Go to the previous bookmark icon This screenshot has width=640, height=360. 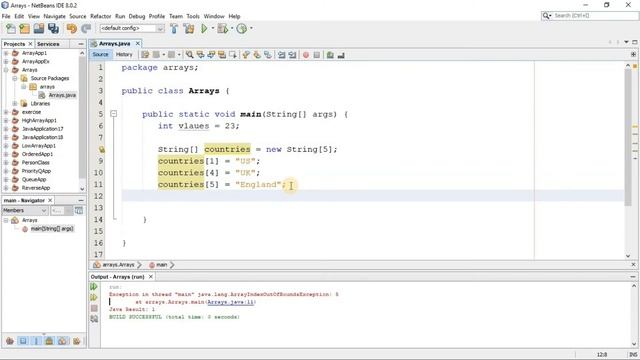[x=246, y=55]
